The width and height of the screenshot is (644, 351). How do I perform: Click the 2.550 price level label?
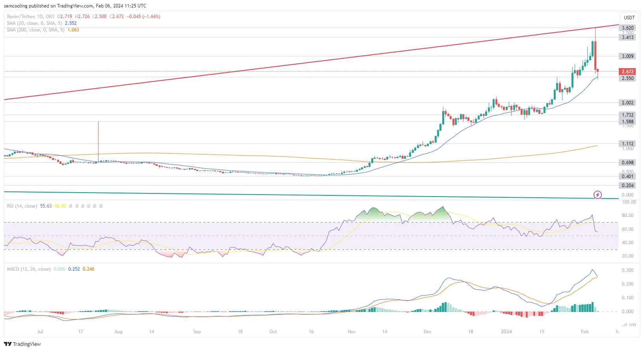click(x=627, y=78)
